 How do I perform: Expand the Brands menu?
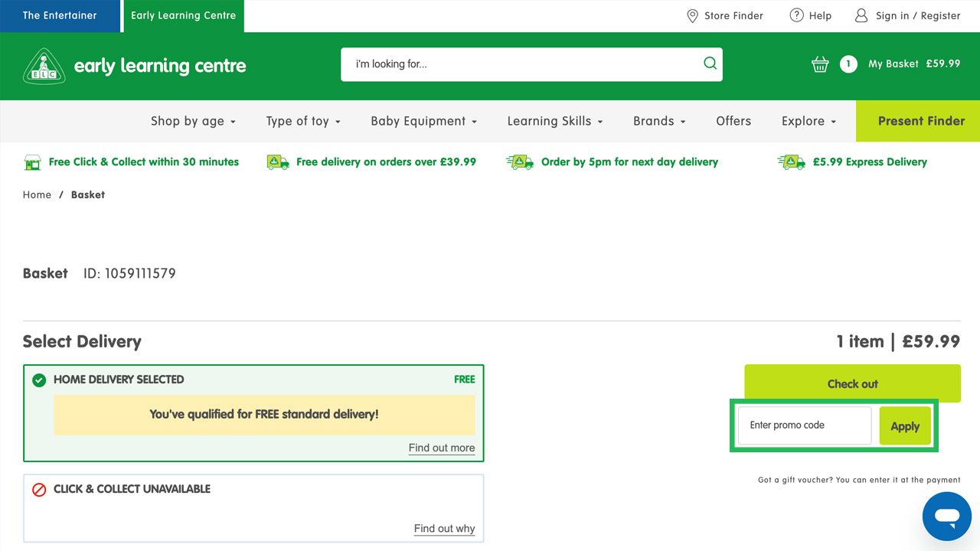[x=659, y=121]
